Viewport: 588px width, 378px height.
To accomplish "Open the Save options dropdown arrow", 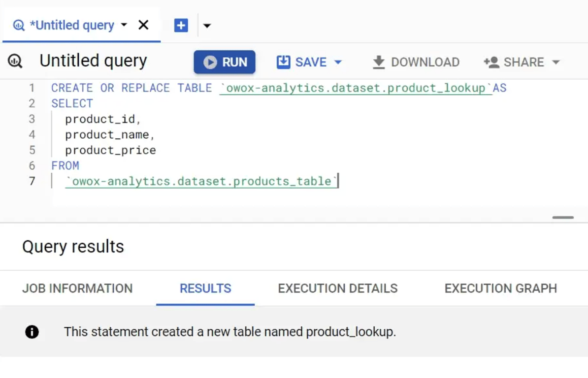I will click(x=338, y=62).
